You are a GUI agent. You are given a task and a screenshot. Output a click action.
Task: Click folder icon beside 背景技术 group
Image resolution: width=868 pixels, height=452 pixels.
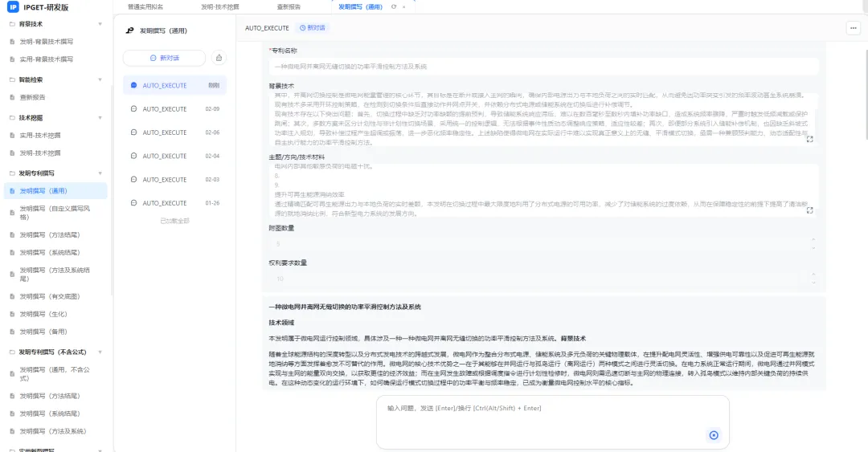[x=12, y=24]
